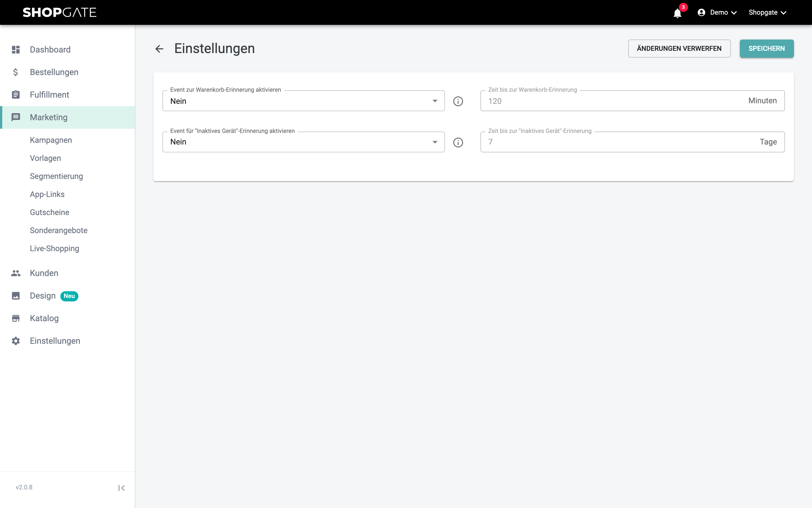
Task: Click the Zeit bis zur Inaktives Gerät-Erinnerung field
Action: 632,142
